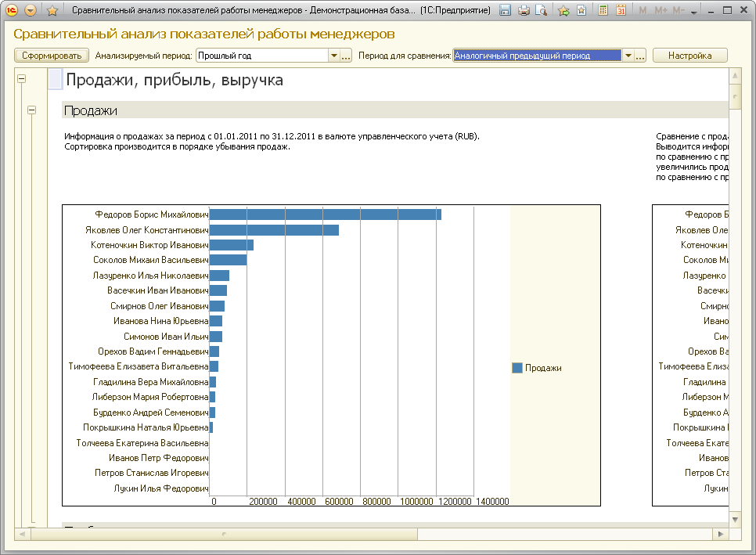Click the vertical scrollbar's down arrow

pyautogui.click(x=735, y=518)
